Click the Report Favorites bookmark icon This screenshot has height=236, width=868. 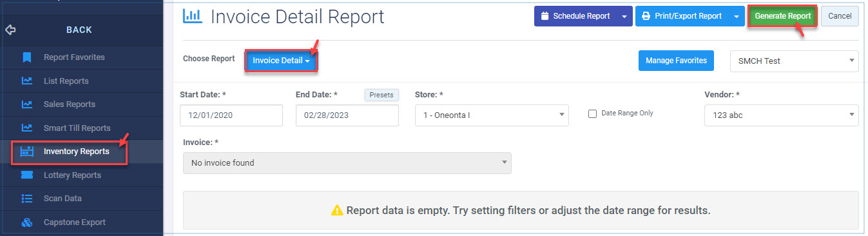[27, 57]
